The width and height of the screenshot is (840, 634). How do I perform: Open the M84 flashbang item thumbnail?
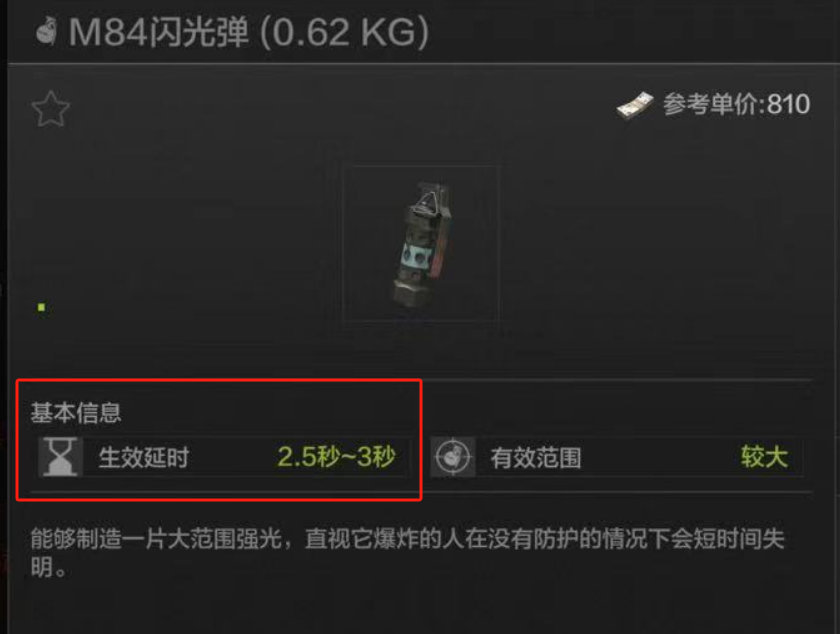420,243
